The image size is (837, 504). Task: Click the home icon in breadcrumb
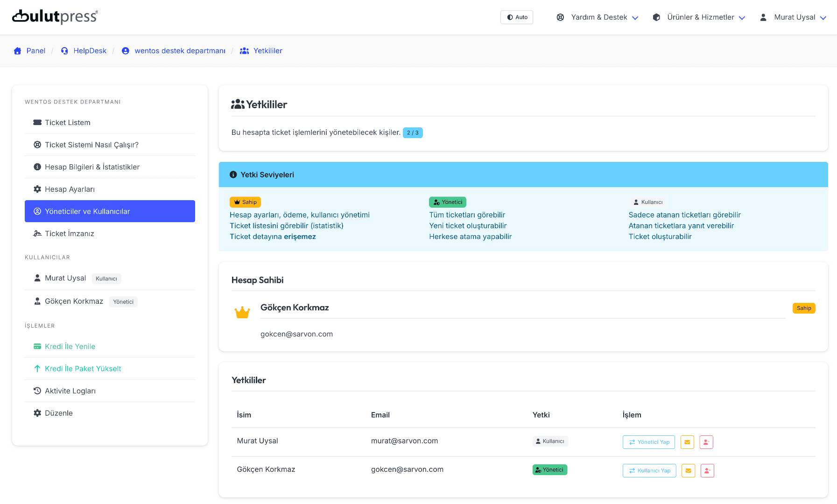[x=18, y=51]
